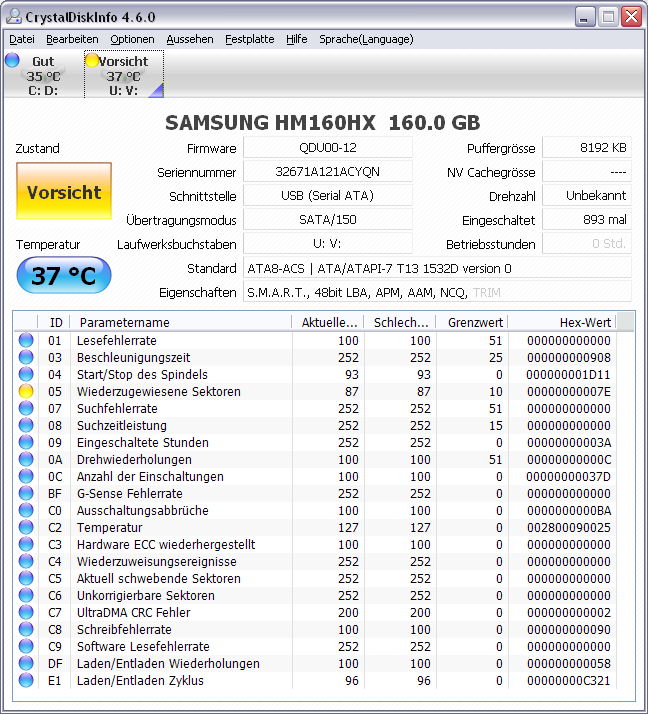
Task: Sort by the Grenzwert column header
Action: point(472,322)
